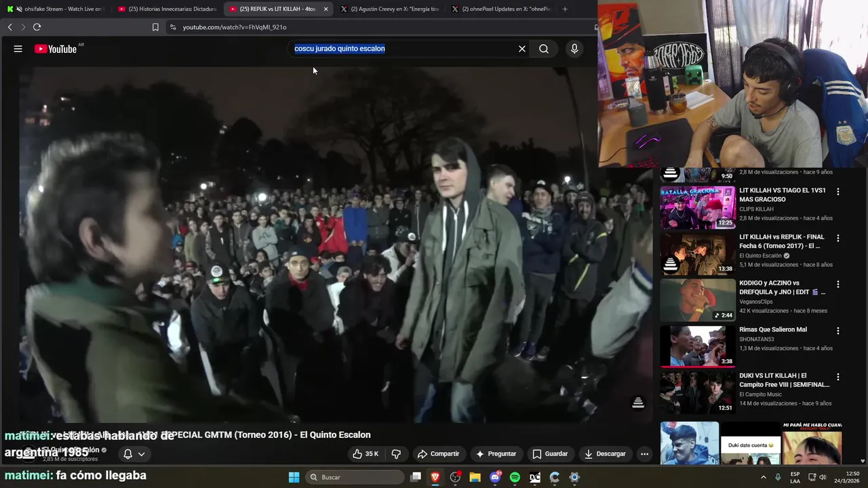This screenshot has height=488, width=868.
Task: Open more actions three-dot menu below video
Action: tap(645, 454)
